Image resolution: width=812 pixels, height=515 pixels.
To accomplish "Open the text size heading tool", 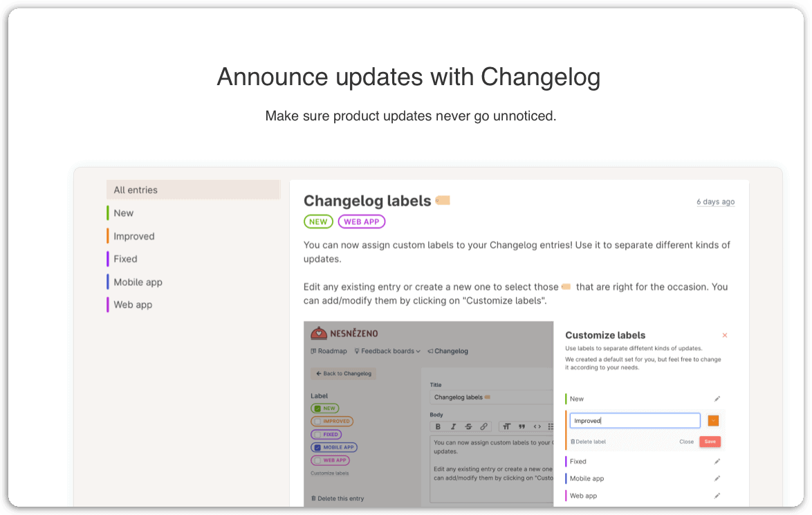I will [x=506, y=427].
